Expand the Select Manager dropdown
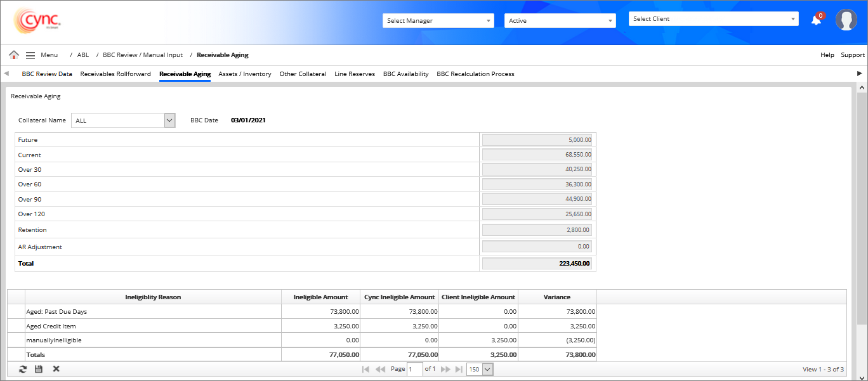Image resolution: width=868 pixels, height=381 pixels. pyautogui.click(x=438, y=21)
